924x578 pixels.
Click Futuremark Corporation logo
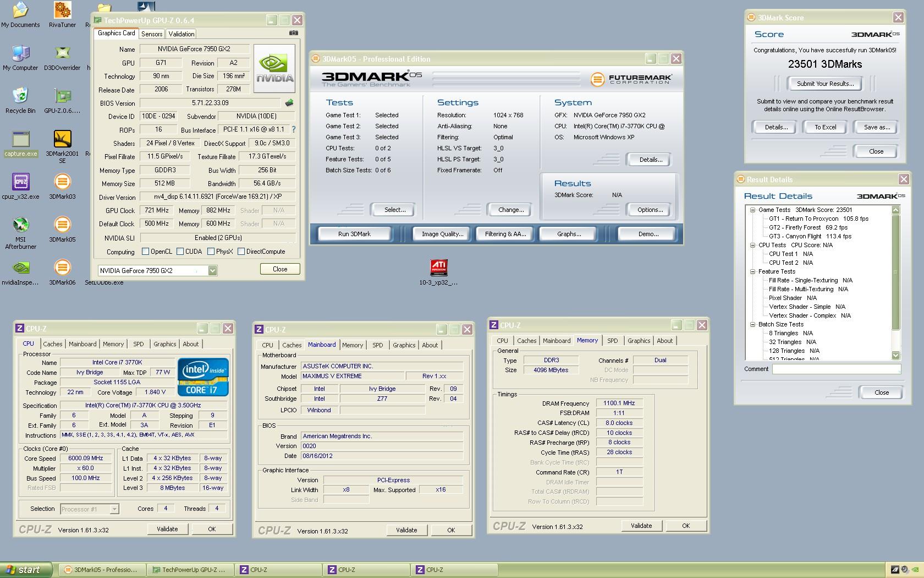(631, 79)
